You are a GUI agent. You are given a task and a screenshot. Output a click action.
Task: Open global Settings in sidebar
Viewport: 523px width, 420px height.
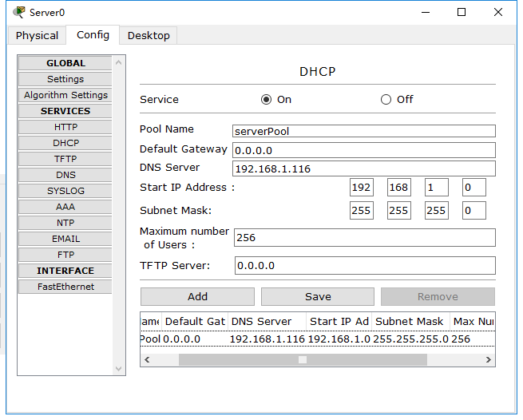click(65, 79)
